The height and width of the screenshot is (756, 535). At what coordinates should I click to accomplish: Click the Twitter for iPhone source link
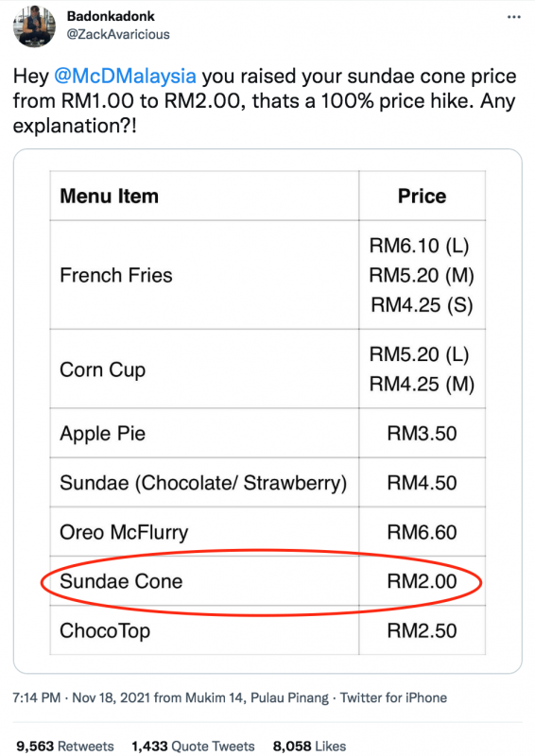pyautogui.click(x=393, y=697)
